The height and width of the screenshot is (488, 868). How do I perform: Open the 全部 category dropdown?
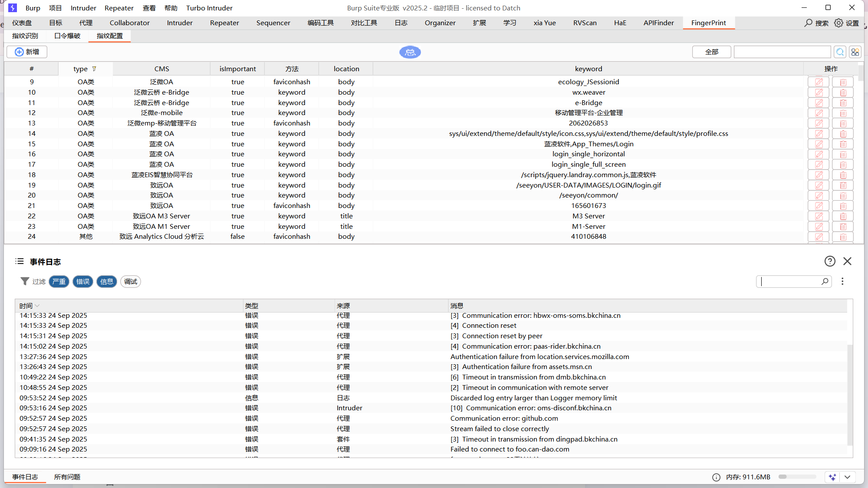711,52
